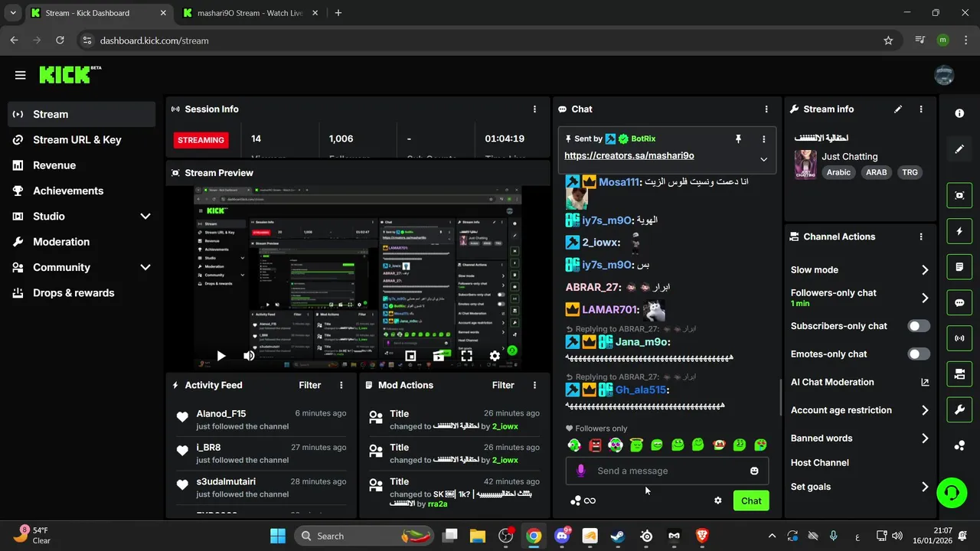This screenshot has width=980, height=551.
Task: Click the purple microphone icon in message box
Action: (x=581, y=471)
